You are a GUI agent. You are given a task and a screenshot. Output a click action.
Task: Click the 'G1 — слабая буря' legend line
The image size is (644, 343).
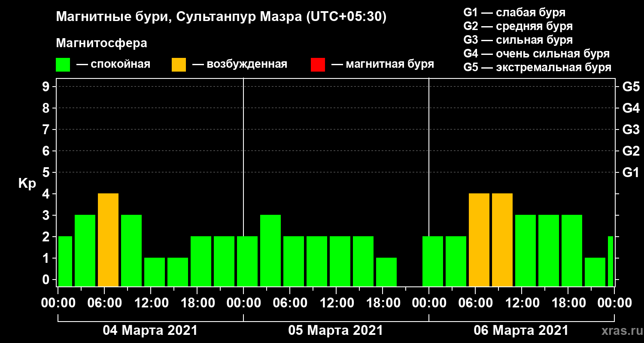(514, 12)
